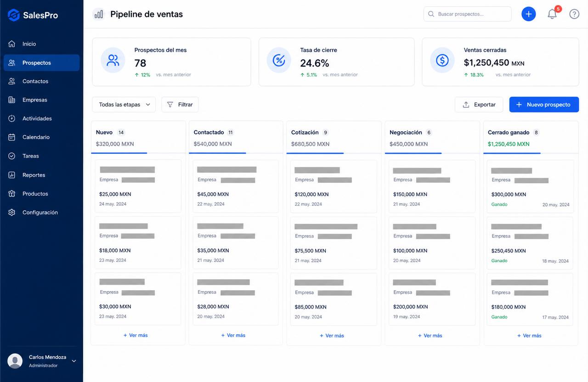Select the Negociación column header
Image resolution: width=588 pixels, height=382 pixels.
(432, 137)
